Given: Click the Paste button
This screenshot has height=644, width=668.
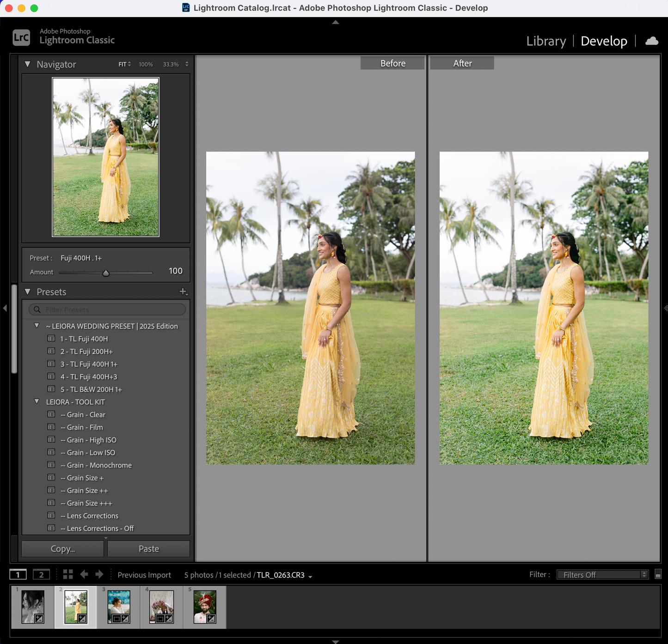Looking at the screenshot, I should pos(149,549).
